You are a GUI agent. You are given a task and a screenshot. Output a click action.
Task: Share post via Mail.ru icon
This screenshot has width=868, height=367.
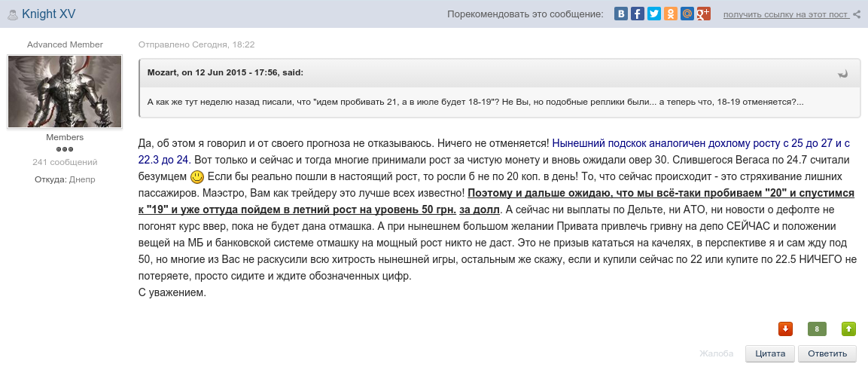(687, 14)
